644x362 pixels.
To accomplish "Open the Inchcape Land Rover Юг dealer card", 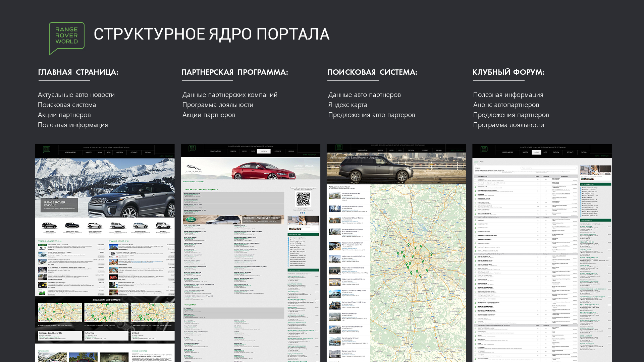I will tap(60, 336).
